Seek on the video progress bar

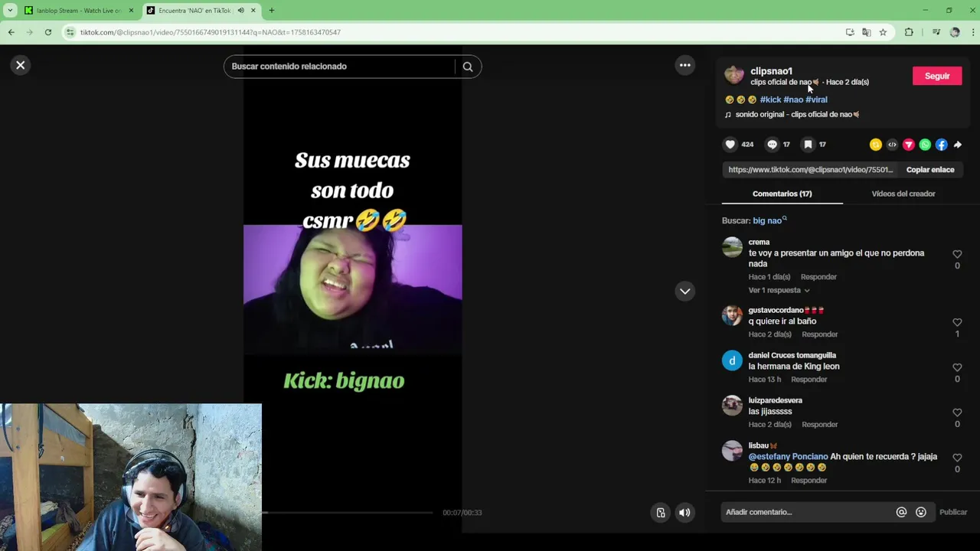(x=349, y=513)
